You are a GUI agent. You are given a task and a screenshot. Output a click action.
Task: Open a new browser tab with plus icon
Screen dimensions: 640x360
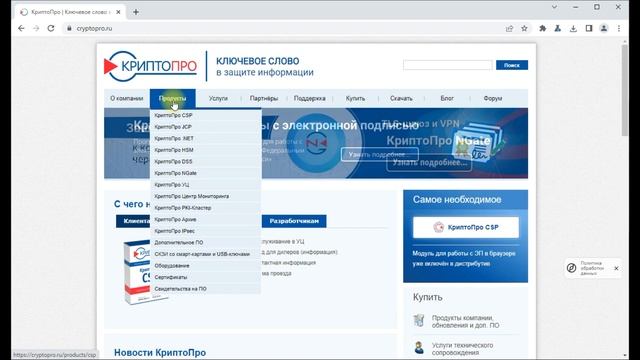136,12
